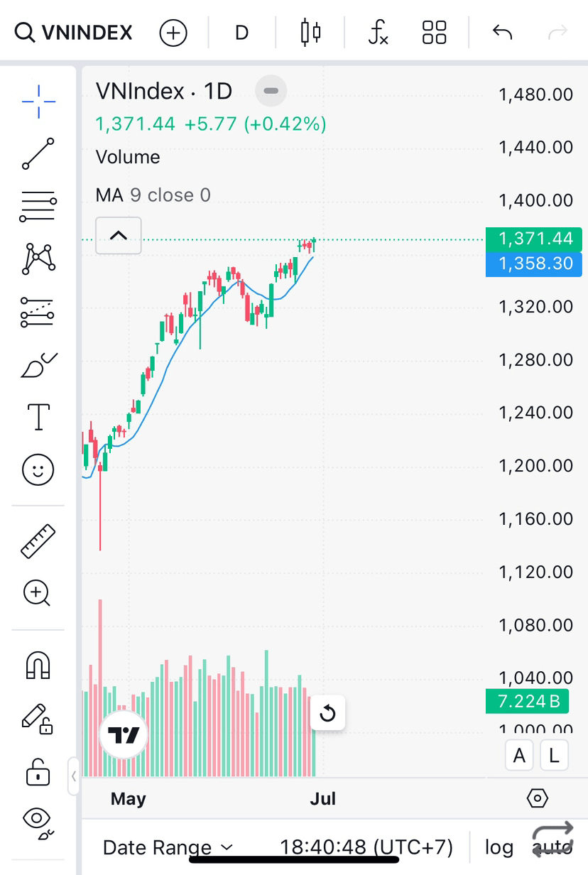Click the Jul label on time axis
This screenshot has width=588, height=875.
323,799
